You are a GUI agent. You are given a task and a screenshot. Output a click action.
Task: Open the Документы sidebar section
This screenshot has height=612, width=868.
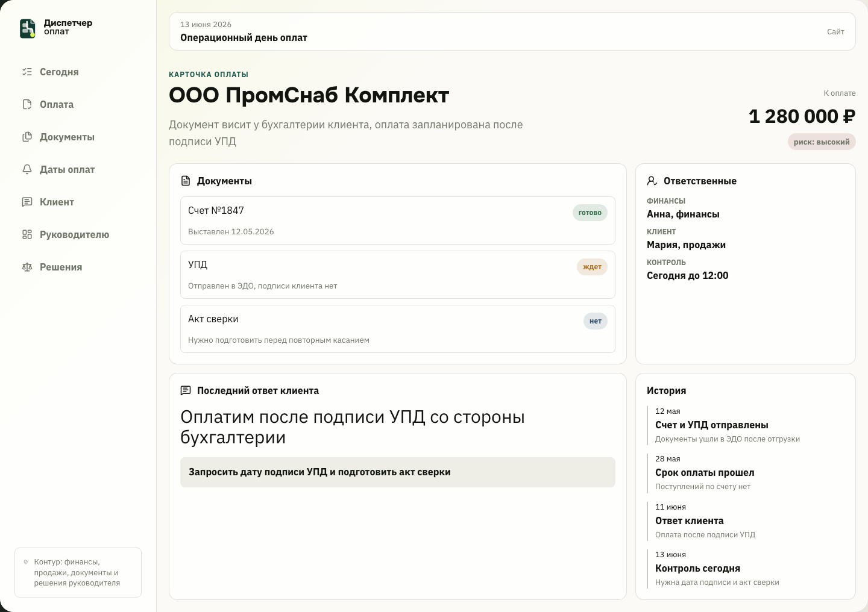[x=78, y=137]
